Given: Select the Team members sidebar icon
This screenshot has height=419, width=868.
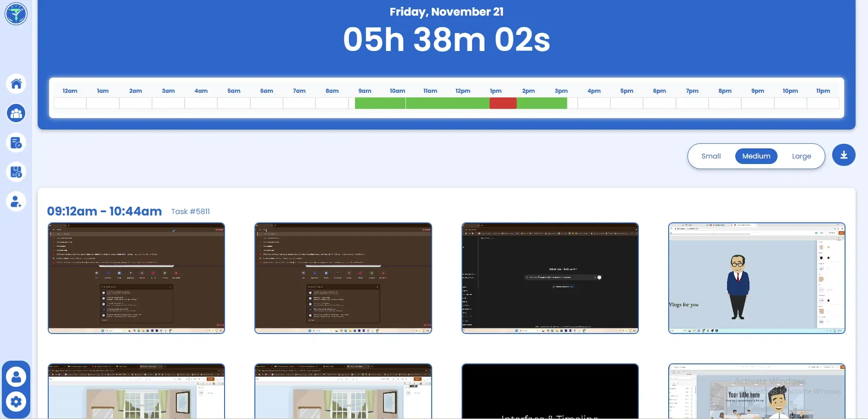Looking at the screenshot, I should 16,113.
